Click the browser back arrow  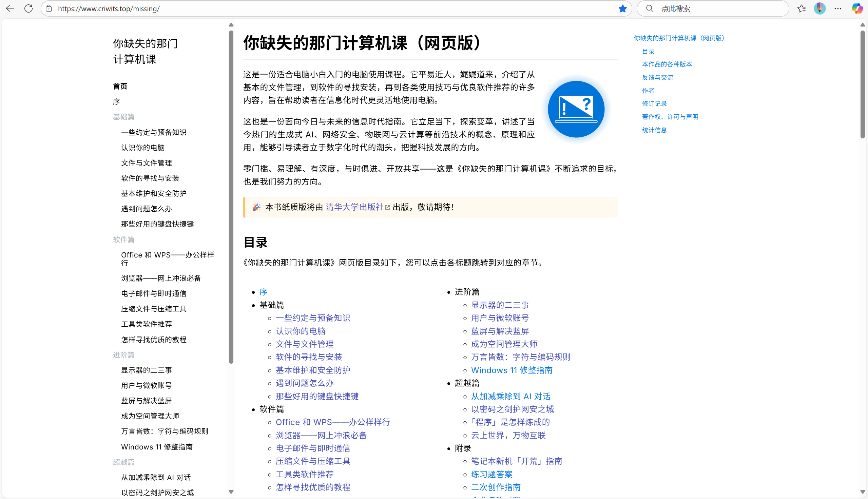point(10,8)
